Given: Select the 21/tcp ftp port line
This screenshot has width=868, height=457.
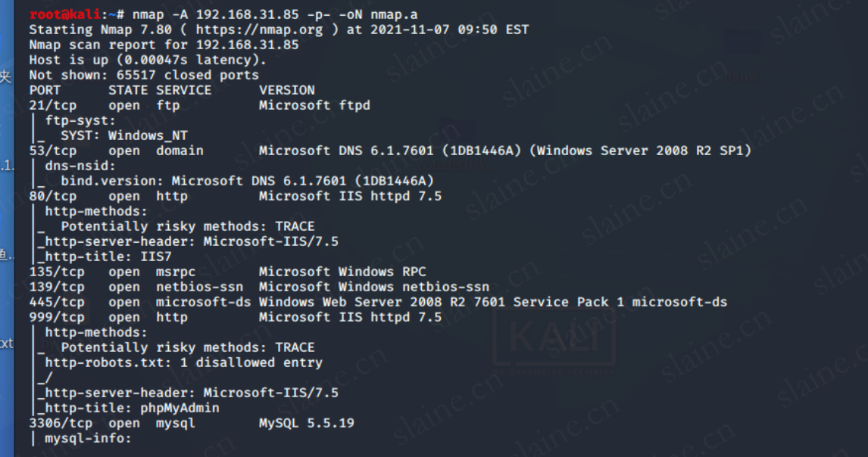Looking at the screenshot, I should (199, 105).
